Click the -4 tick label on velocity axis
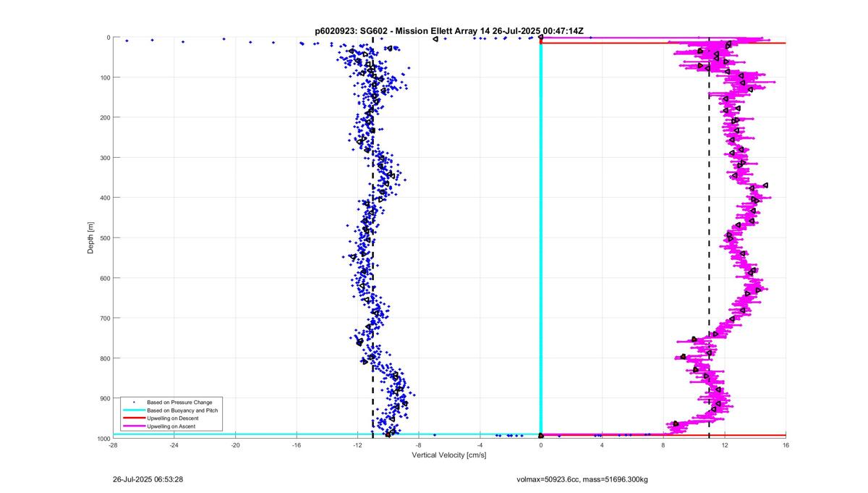 [480, 444]
